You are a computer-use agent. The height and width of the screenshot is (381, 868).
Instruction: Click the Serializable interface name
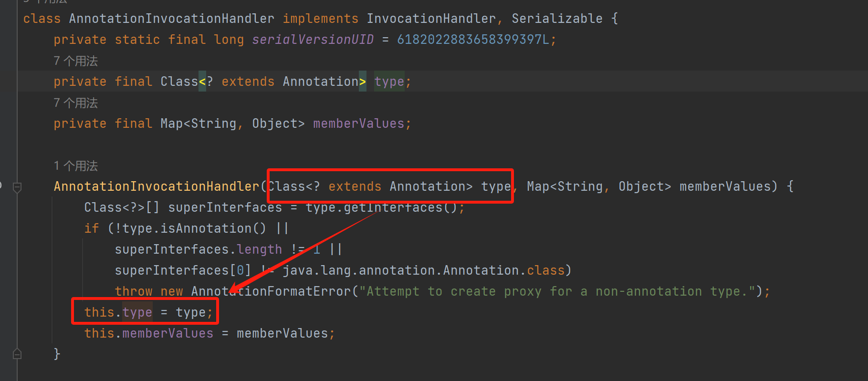557,19
